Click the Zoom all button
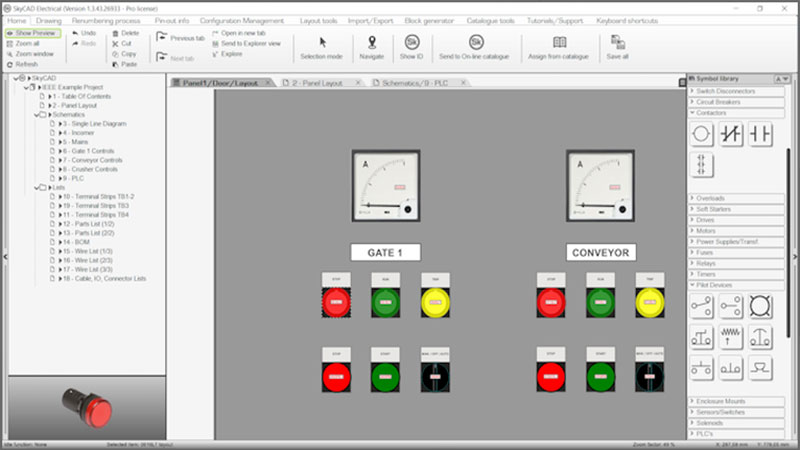Image resolution: width=800 pixels, height=450 pixels. (x=27, y=43)
